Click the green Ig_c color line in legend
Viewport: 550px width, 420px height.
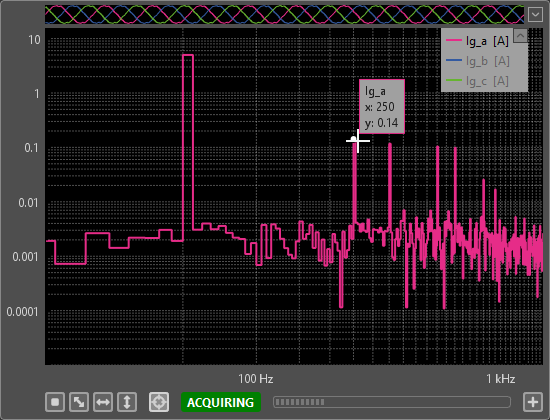point(454,81)
